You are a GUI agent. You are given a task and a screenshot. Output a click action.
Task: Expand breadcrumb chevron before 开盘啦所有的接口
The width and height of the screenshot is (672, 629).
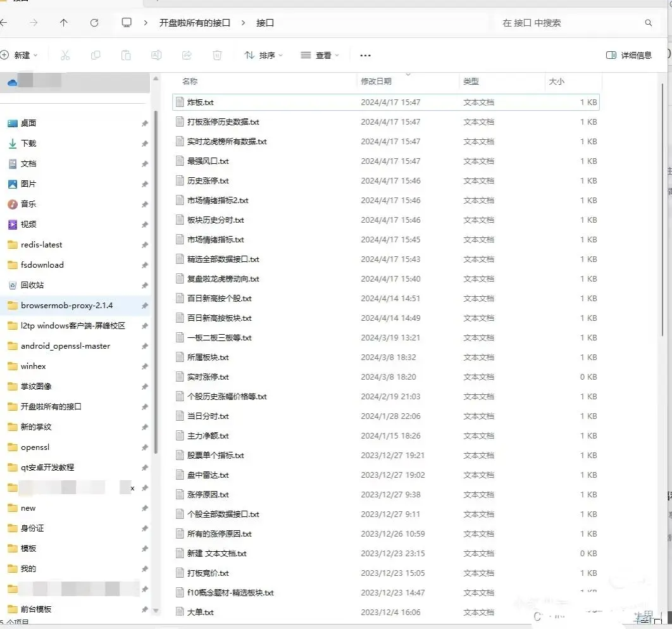(146, 23)
